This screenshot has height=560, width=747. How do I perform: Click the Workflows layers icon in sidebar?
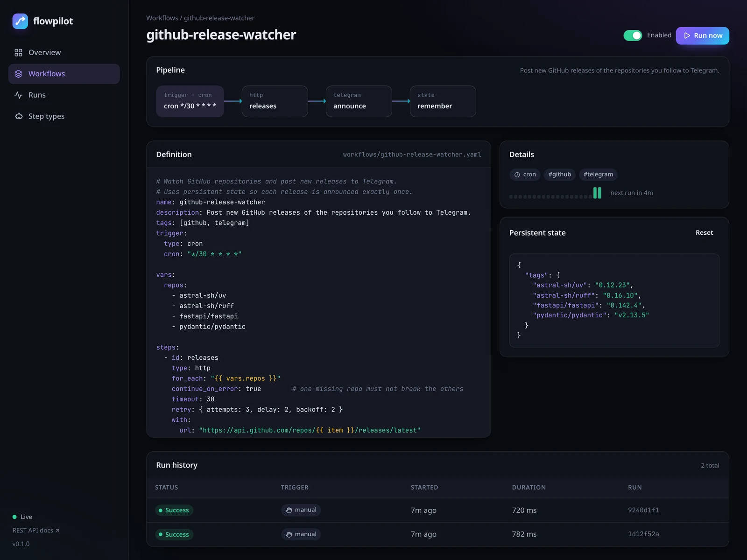[x=18, y=74]
